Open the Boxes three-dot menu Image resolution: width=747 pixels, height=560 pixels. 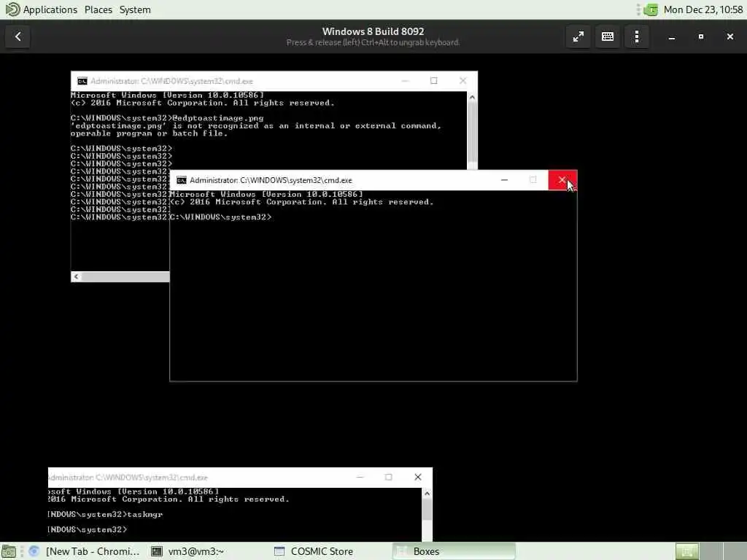[x=637, y=36]
